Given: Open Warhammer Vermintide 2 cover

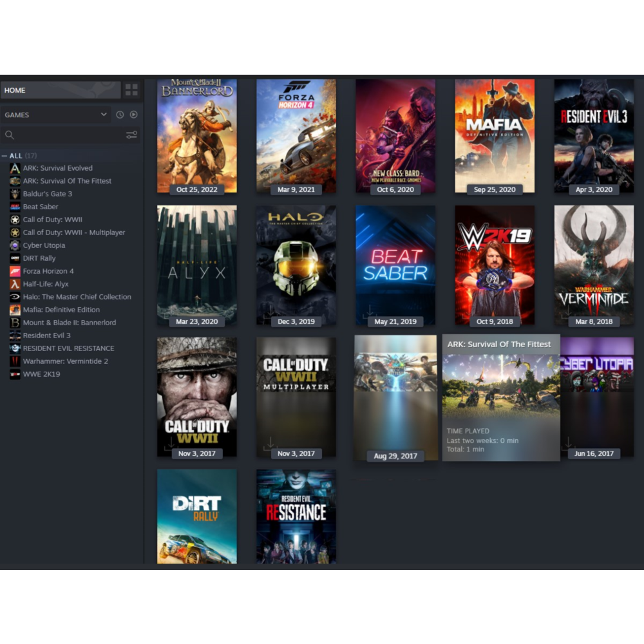Looking at the screenshot, I should [594, 265].
